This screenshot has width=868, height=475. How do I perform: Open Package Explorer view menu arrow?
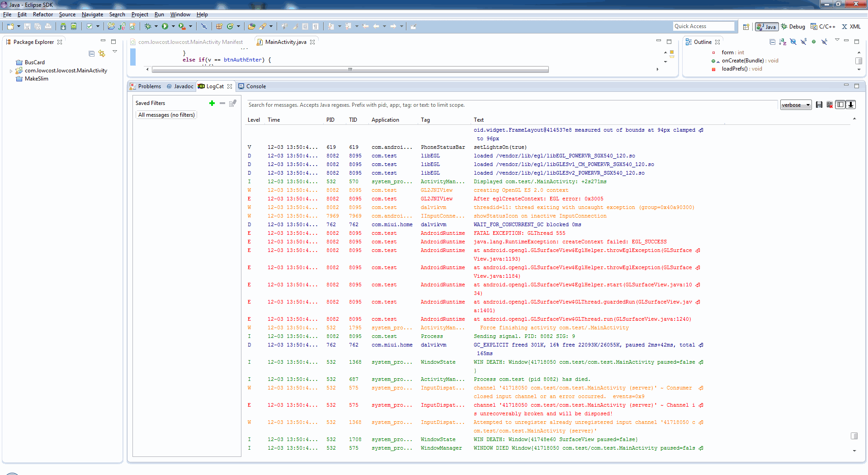click(x=115, y=52)
